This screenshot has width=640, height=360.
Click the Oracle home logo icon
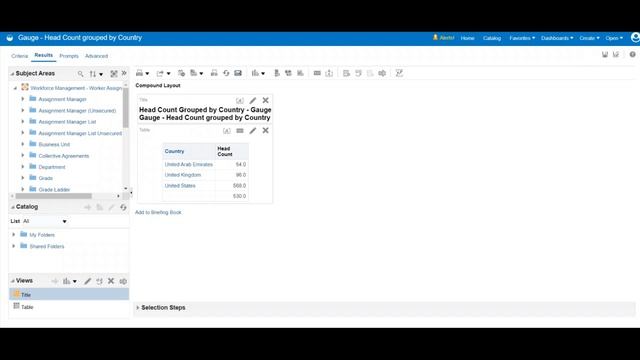(10, 38)
